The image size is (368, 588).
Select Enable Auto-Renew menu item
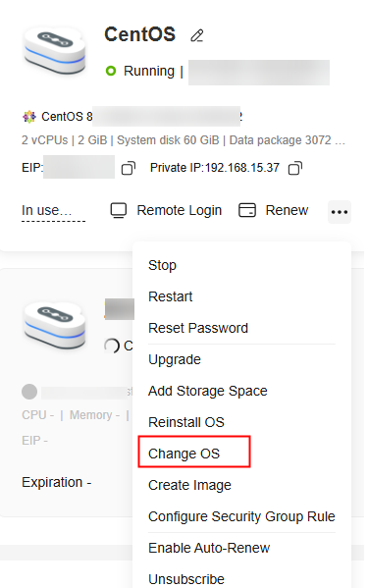(209, 548)
